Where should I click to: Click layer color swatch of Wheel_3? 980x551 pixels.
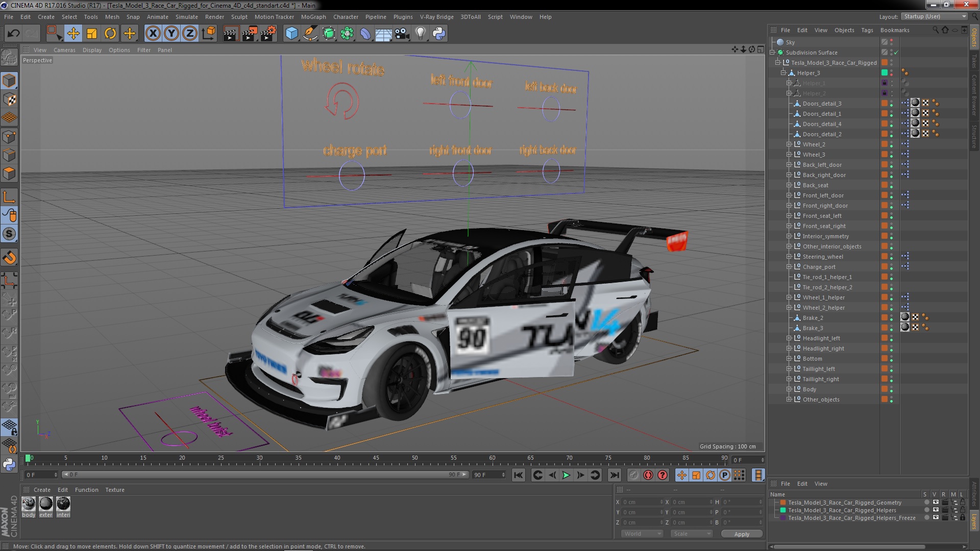[x=885, y=155]
